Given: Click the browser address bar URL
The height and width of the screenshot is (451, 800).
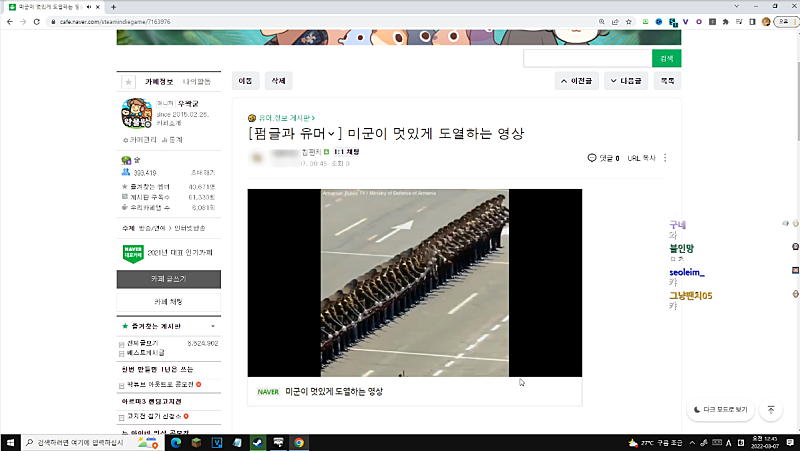Looking at the screenshot, I should coord(115,22).
